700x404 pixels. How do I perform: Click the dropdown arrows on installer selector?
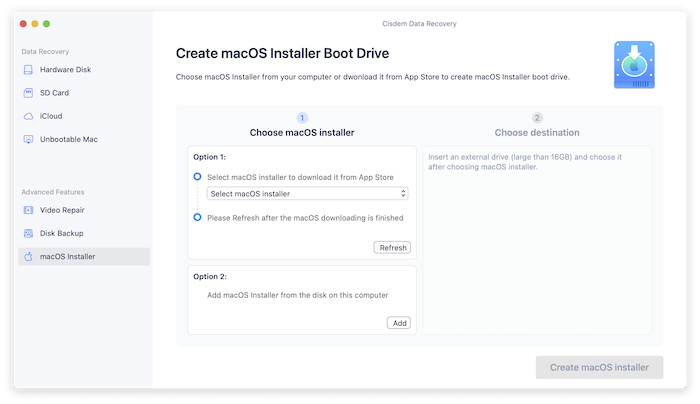click(x=403, y=193)
